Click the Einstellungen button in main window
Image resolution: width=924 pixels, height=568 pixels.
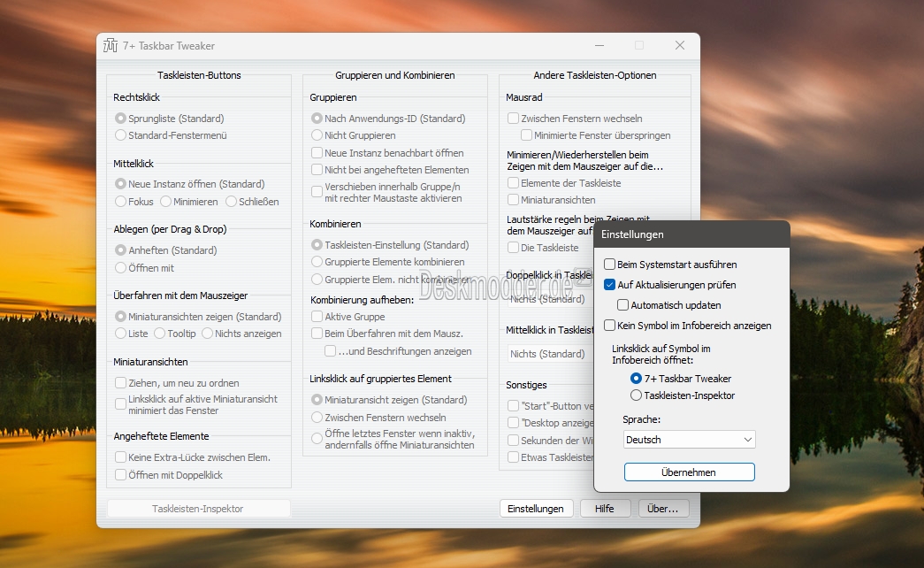pos(536,509)
